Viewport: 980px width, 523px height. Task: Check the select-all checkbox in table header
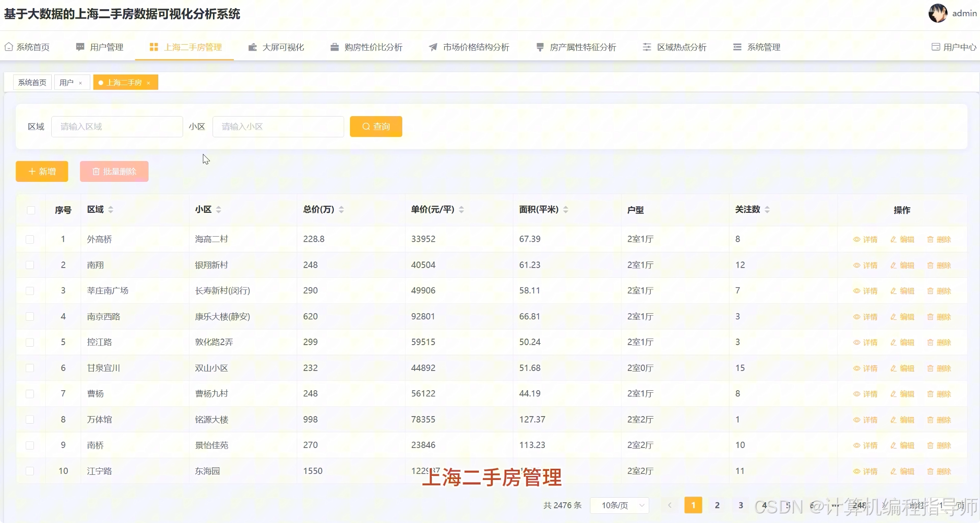click(30, 210)
